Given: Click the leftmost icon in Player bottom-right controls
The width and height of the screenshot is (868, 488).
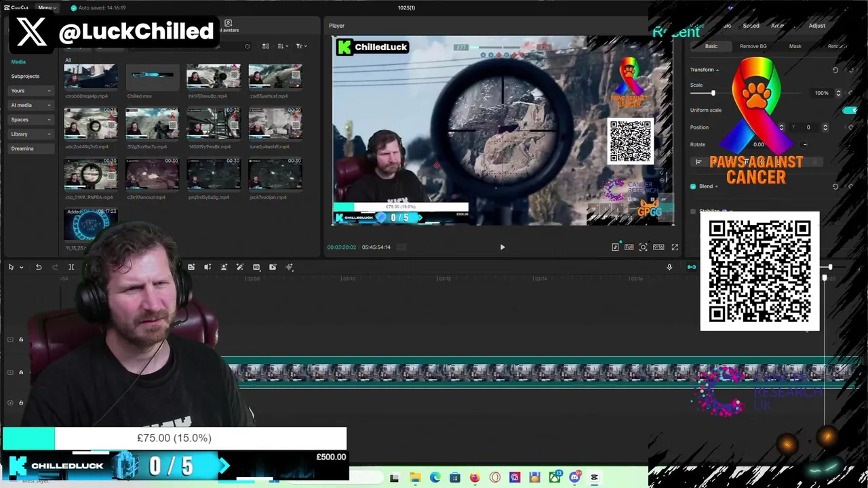Looking at the screenshot, I should point(615,247).
